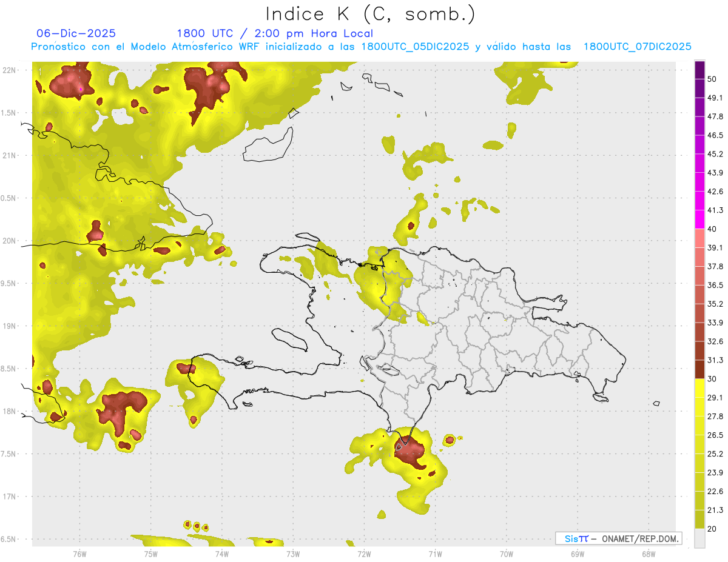Click the '18N' latitude label
Viewport: 728px width, 562px height.
click(10, 411)
